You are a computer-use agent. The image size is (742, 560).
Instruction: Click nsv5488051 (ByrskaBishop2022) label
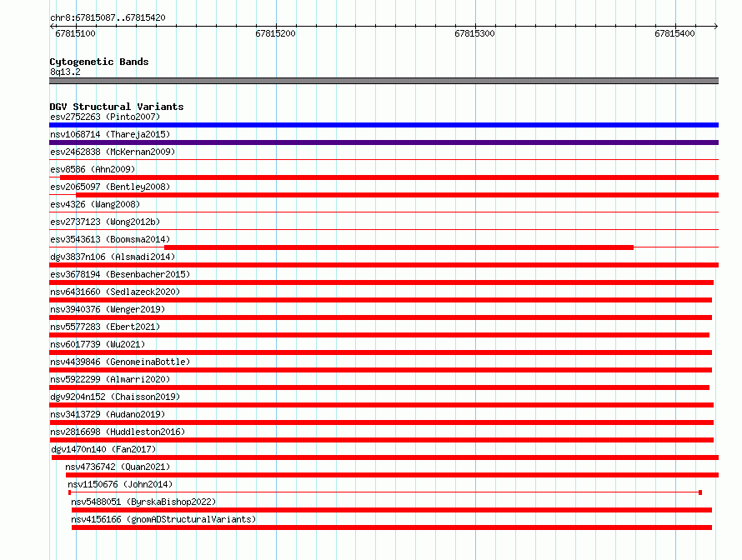[143, 502]
